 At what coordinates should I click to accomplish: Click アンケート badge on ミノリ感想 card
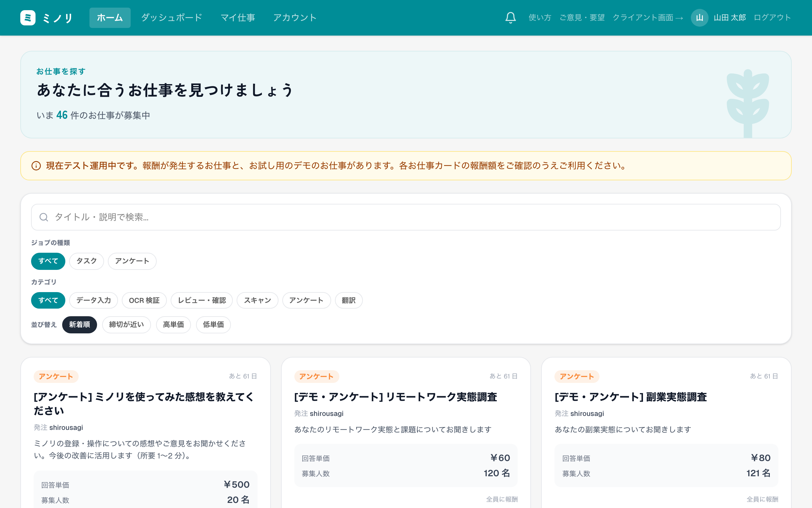tap(56, 376)
